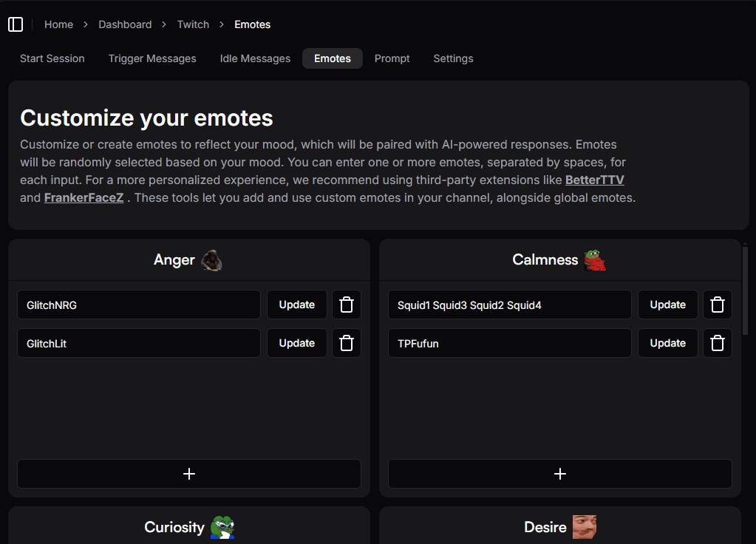Update the Squid1 Squid3 Squid2 Squid4 emotes
This screenshot has height=544, width=756.
(x=668, y=305)
